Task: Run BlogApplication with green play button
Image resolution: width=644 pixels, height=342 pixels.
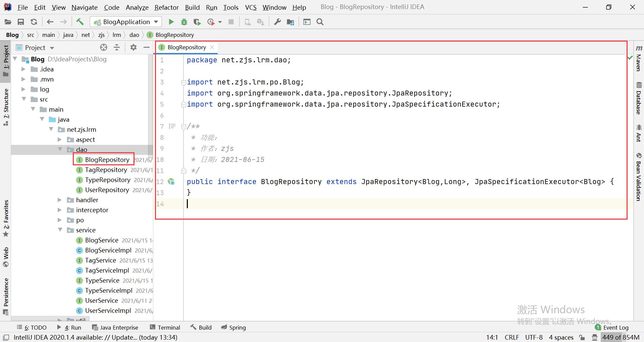Action: click(171, 22)
